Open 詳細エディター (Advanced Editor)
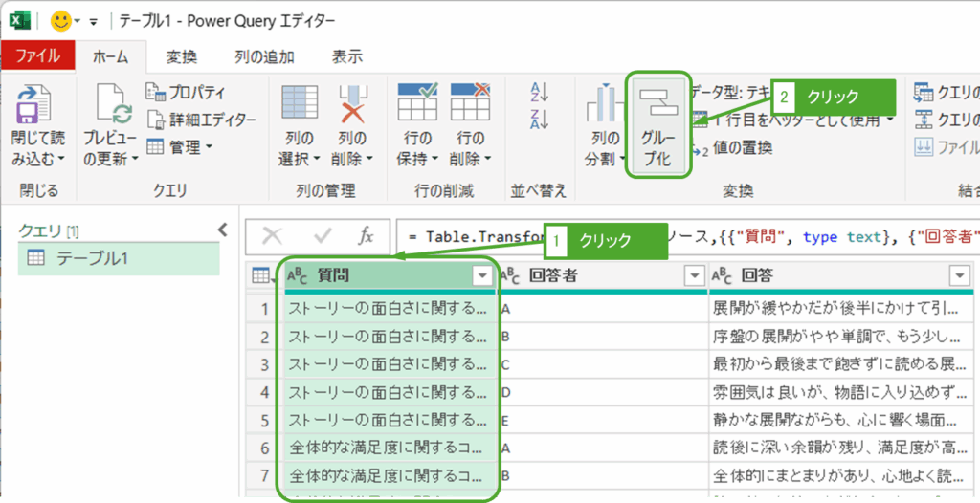980x503 pixels. pos(201,120)
